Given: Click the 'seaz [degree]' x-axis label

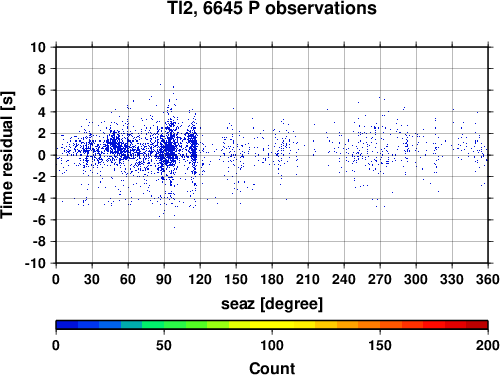Looking at the screenshot, I should (x=272, y=304).
